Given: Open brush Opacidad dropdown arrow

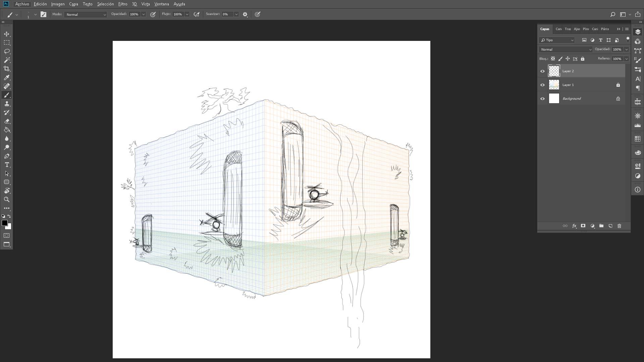Looking at the screenshot, I should pos(144,14).
